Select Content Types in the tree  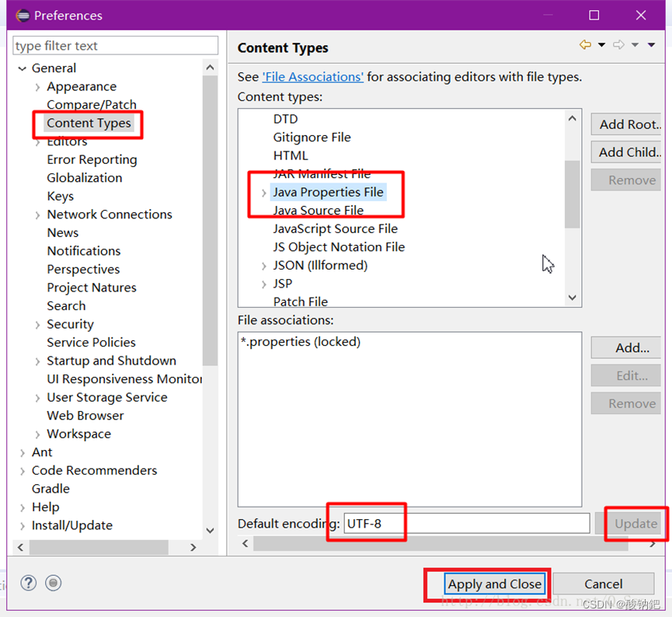(x=89, y=123)
